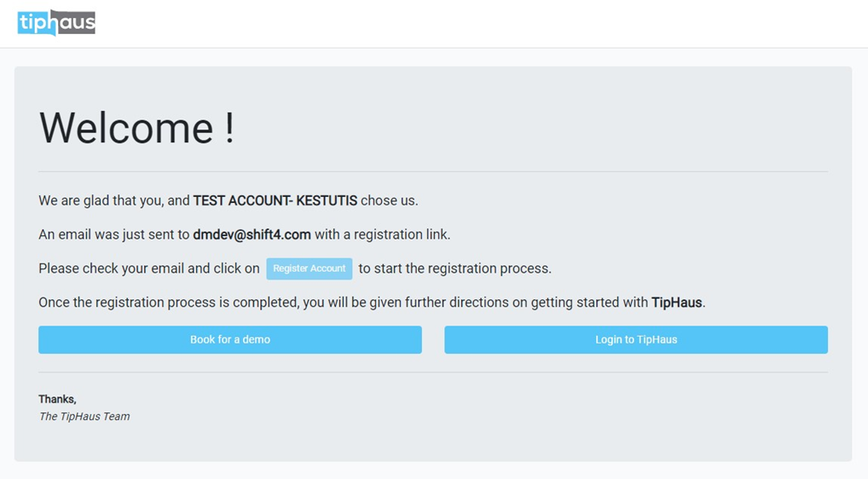Open the Login to TipHaus button
Image resolution: width=868 pixels, height=479 pixels.
click(635, 339)
